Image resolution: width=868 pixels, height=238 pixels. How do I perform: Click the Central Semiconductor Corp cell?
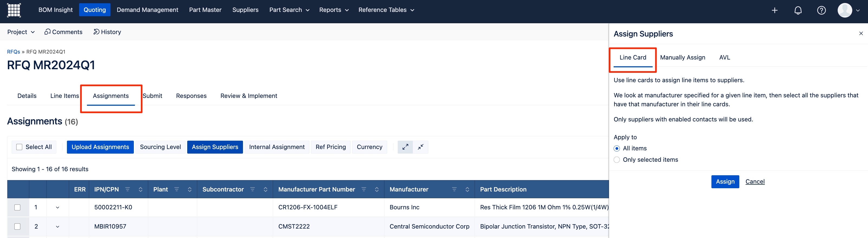click(x=429, y=227)
